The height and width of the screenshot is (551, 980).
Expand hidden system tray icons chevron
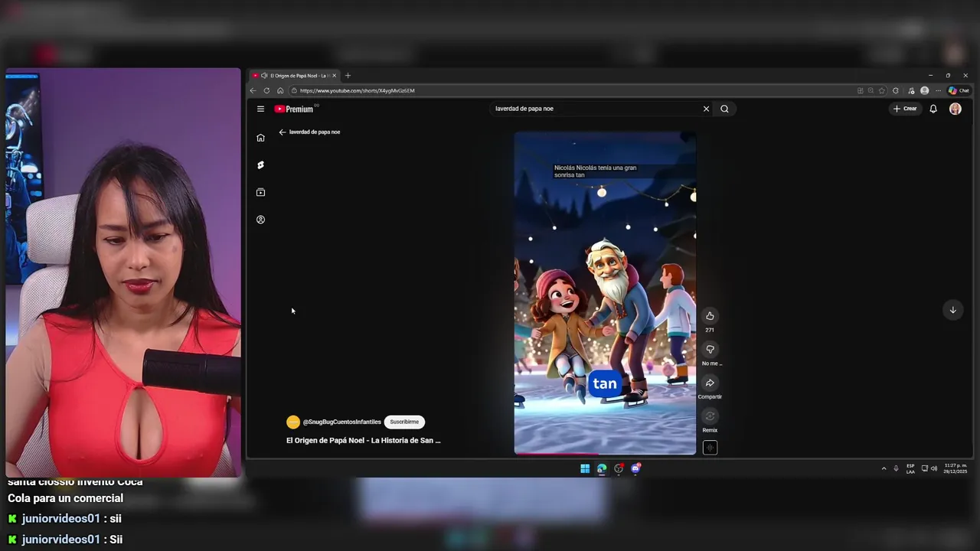coord(884,468)
